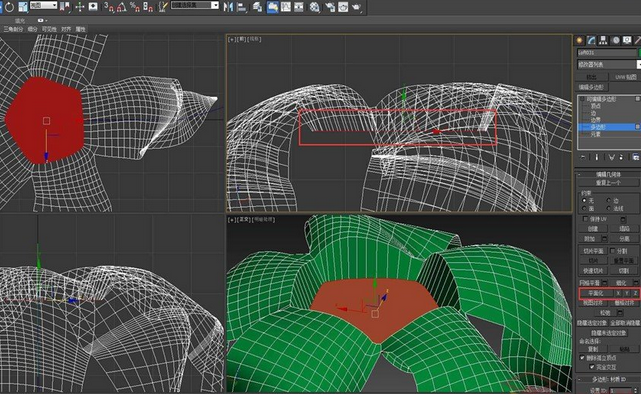The height and width of the screenshot is (394, 641).
Task: Click Make Unique icon below stack
Action: [x=611, y=157]
